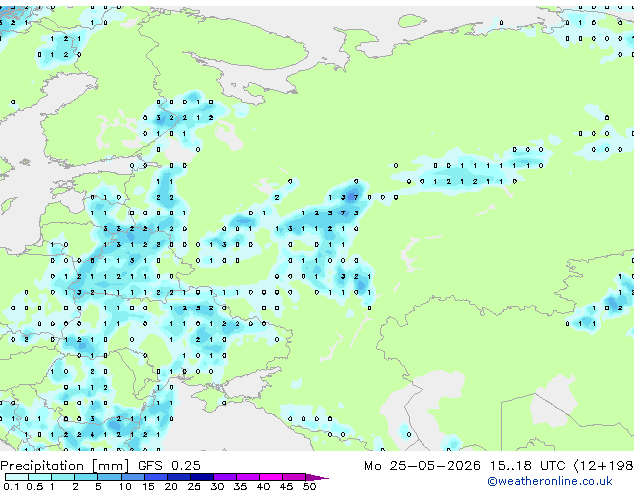Viewport: 634px width, 490px height.
Task: Click the '0.1' legend scale label
Action: pyautogui.click(x=11, y=486)
